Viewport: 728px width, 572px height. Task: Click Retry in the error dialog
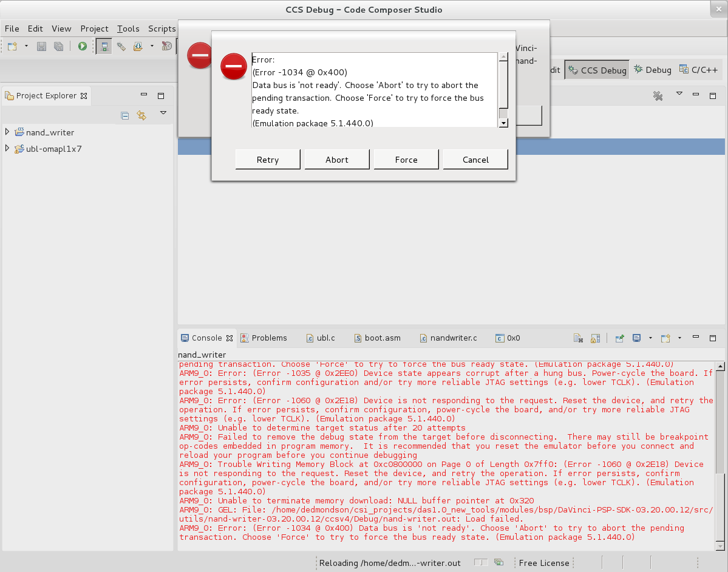point(268,160)
